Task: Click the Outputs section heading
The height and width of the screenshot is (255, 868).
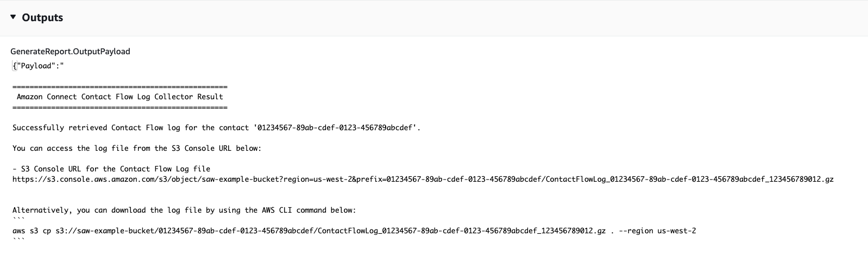Action: 42,17
